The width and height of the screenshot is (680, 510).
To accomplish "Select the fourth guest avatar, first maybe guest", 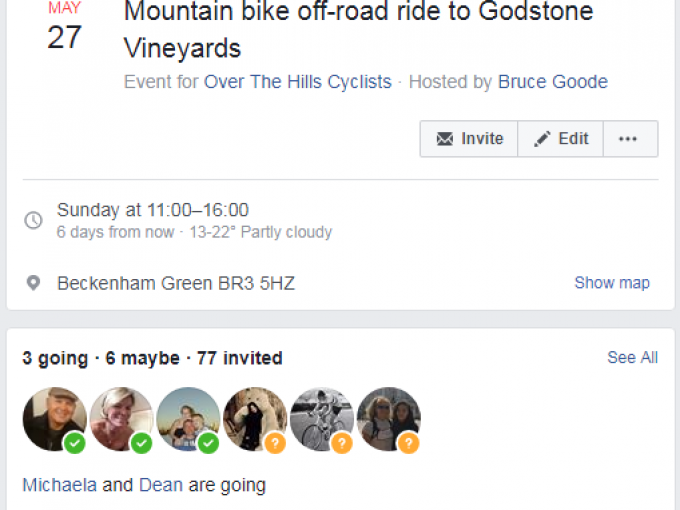I will click(255, 419).
